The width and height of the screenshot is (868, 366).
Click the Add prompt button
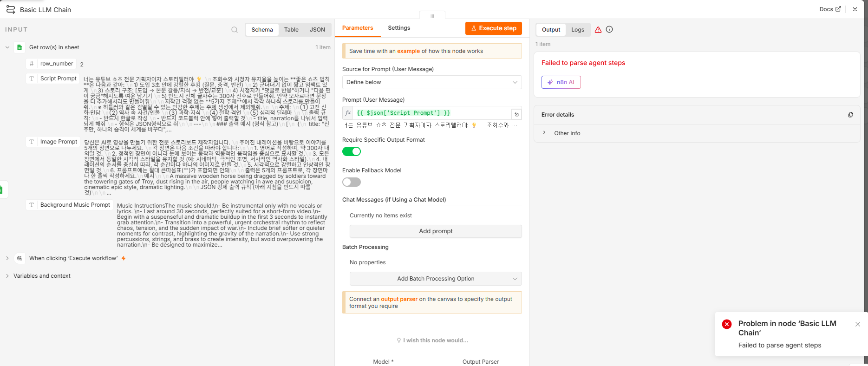(x=436, y=231)
